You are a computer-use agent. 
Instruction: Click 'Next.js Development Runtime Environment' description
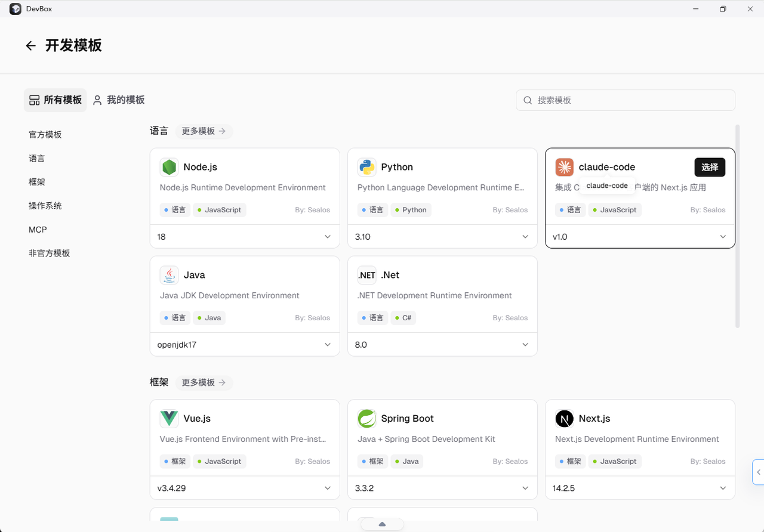(x=637, y=440)
